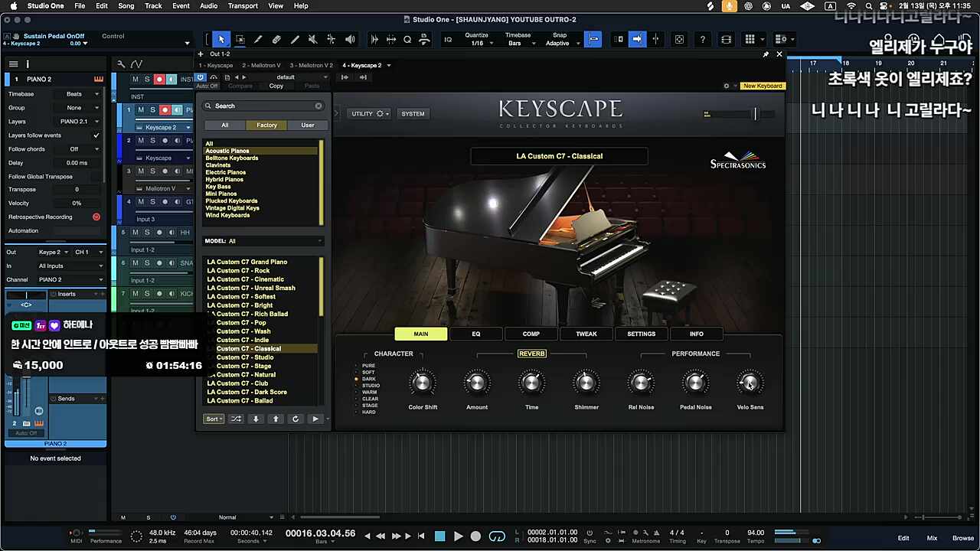Select the Listen speaker tool
980x551 pixels.
[x=350, y=39]
